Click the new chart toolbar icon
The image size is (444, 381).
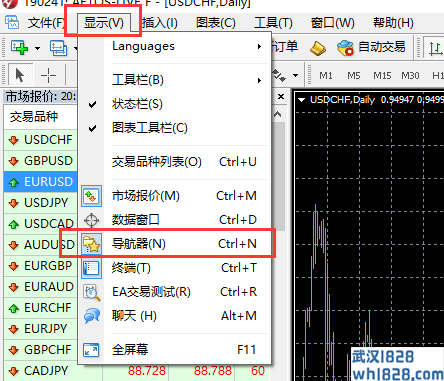pos(19,48)
